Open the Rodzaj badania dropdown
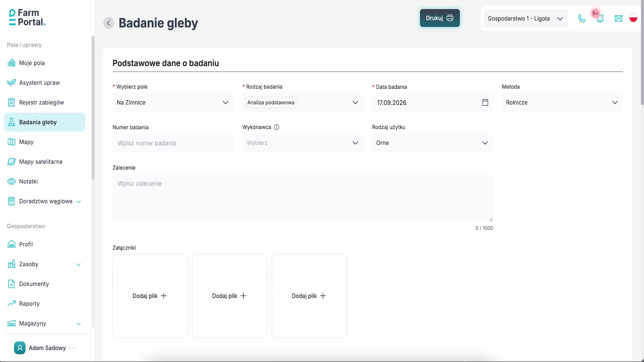Screen dimensions: 644x362 303,103
